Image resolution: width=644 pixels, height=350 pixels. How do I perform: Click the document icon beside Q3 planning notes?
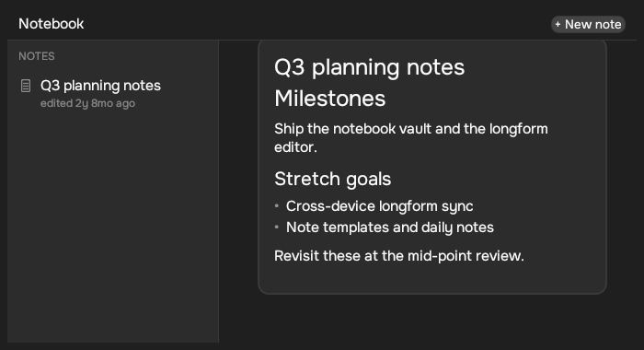[x=26, y=86]
